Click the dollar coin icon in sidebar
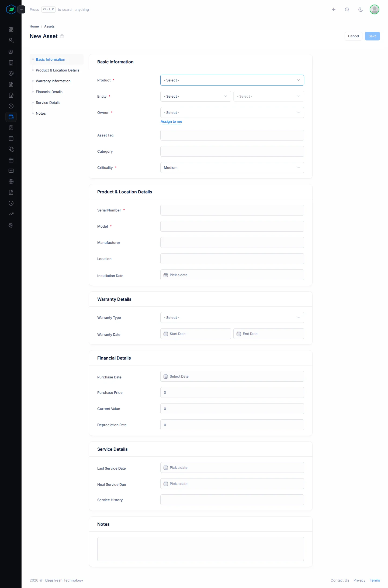 [11, 106]
